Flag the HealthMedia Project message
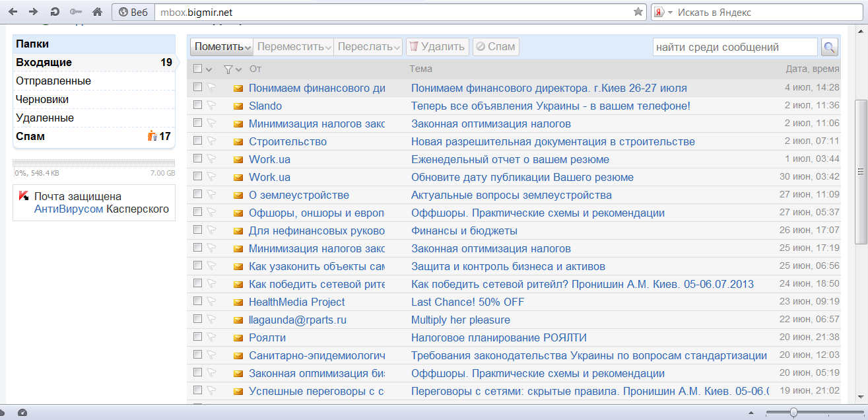The height and width of the screenshot is (420, 868). 211,302
